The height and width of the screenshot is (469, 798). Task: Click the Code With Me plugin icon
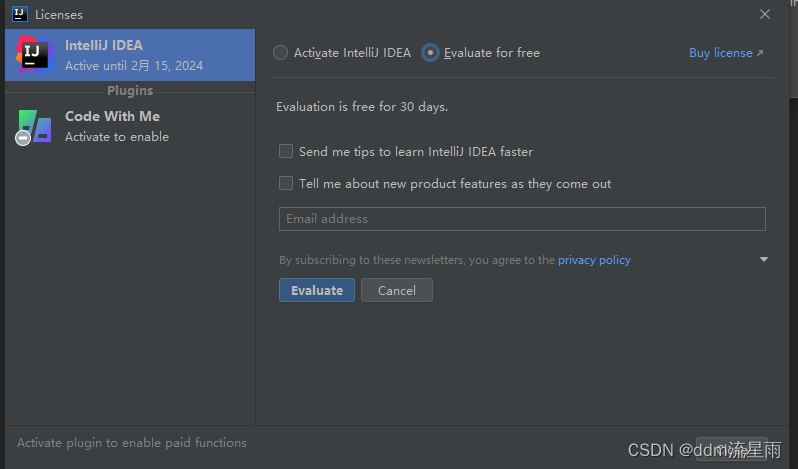pos(34,126)
